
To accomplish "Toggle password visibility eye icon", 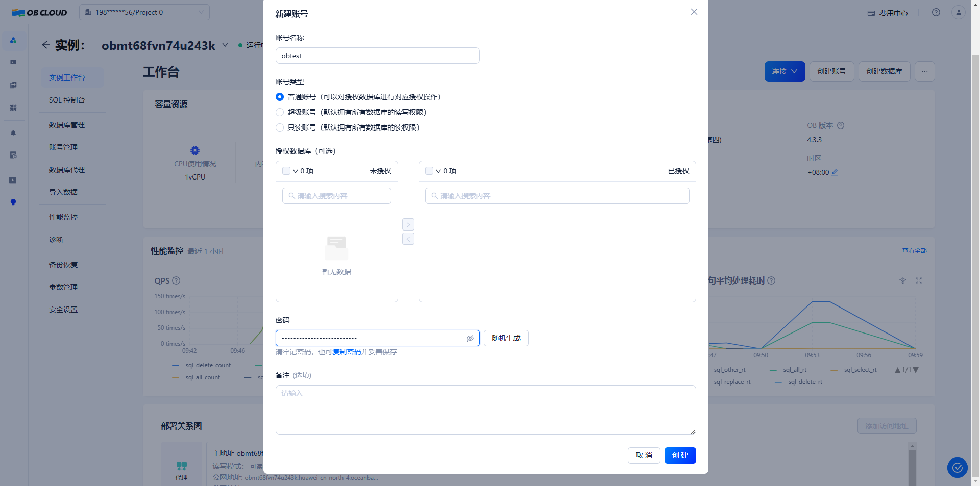I will (470, 338).
